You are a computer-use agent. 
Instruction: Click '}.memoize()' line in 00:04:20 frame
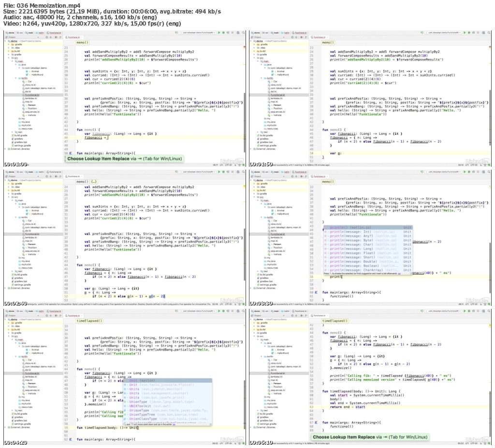tap(94, 404)
